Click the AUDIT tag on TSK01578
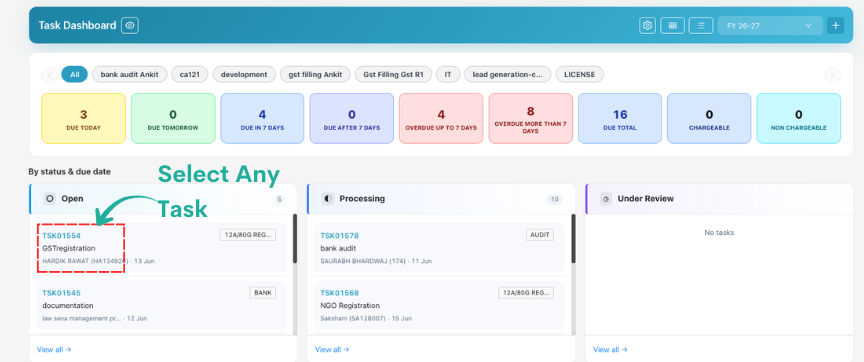The width and height of the screenshot is (864, 362). coord(540,235)
